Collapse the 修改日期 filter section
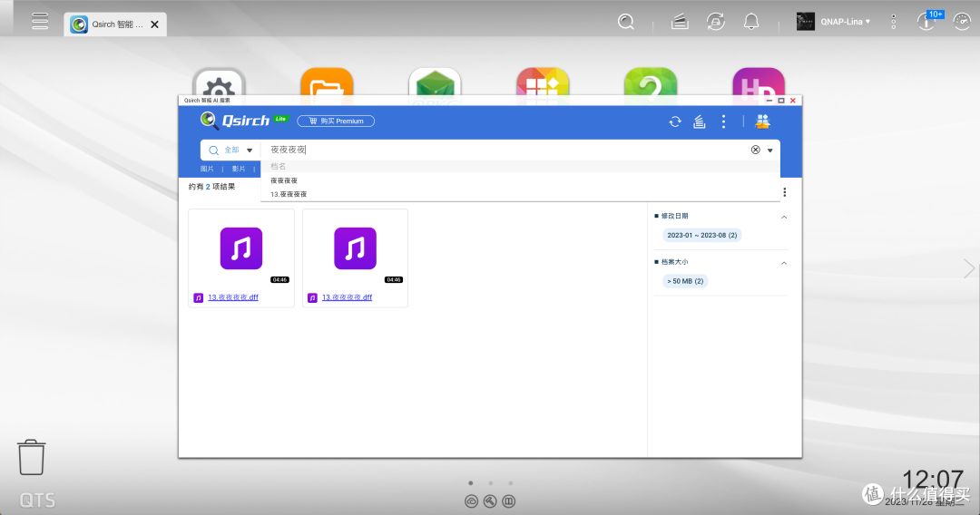 [x=784, y=218]
